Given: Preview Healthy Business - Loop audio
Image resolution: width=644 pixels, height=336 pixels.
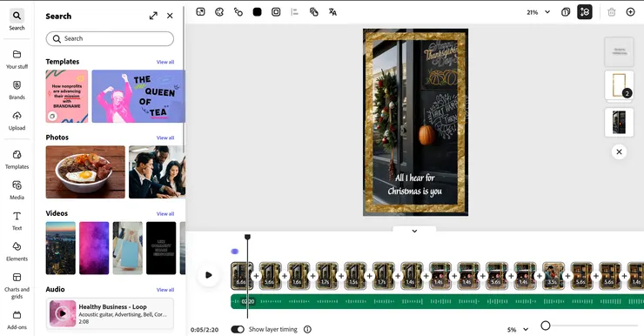Looking at the screenshot, I should pyautogui.click(x=63, y=313).
